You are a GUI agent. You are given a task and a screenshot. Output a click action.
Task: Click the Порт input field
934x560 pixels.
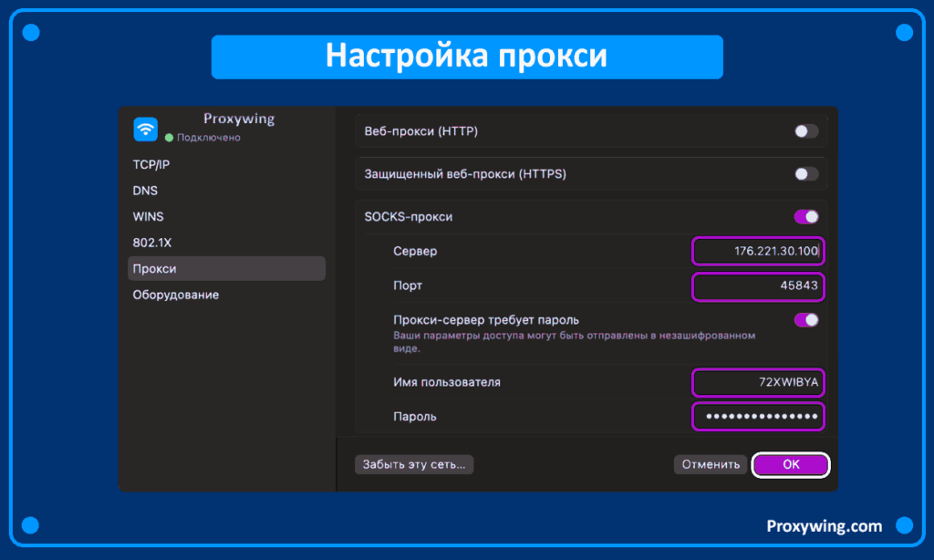pos(758,286)
